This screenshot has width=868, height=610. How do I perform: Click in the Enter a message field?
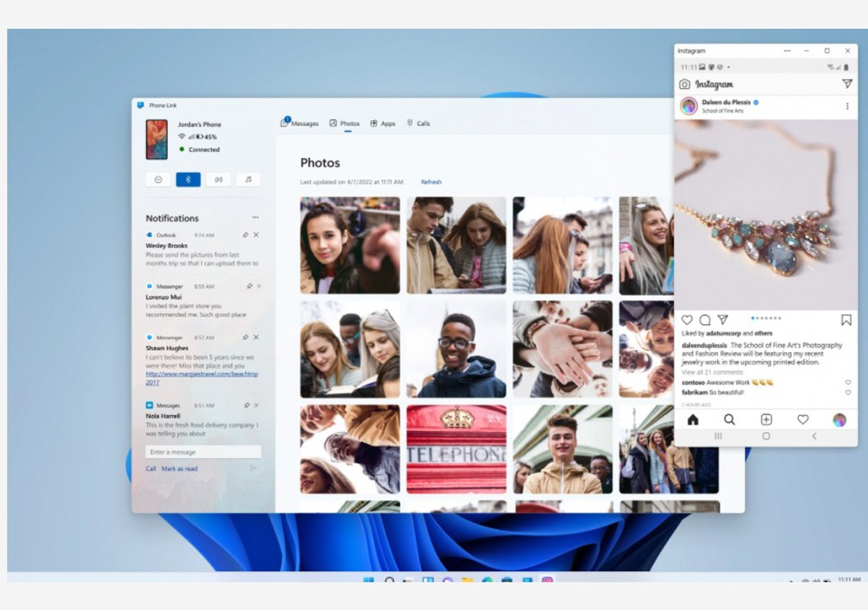tap(203, 452)
